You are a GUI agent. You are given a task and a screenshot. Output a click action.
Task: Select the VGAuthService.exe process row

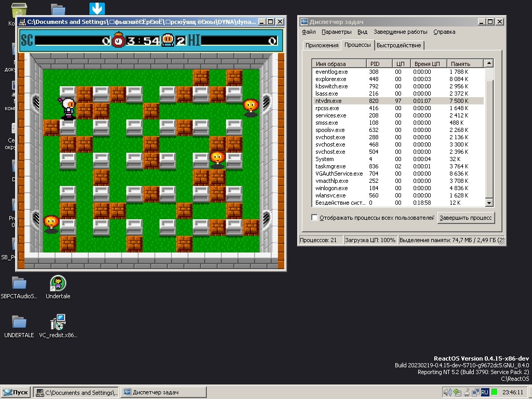398,174
